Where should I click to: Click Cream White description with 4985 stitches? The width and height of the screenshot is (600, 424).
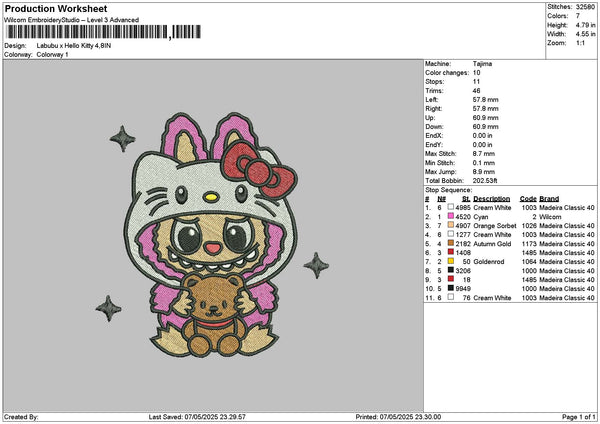coord(492,207)
